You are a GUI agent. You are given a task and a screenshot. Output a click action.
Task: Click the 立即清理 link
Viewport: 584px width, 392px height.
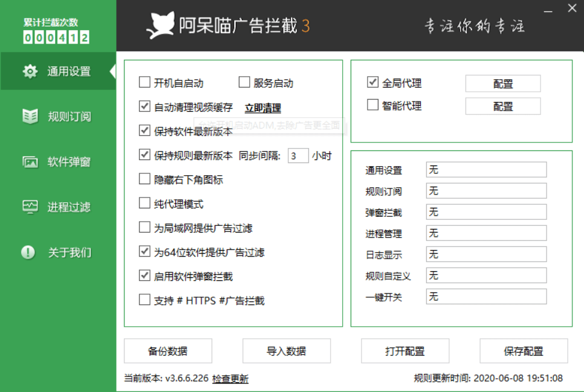pyautogui.click(x=262, y=108)
